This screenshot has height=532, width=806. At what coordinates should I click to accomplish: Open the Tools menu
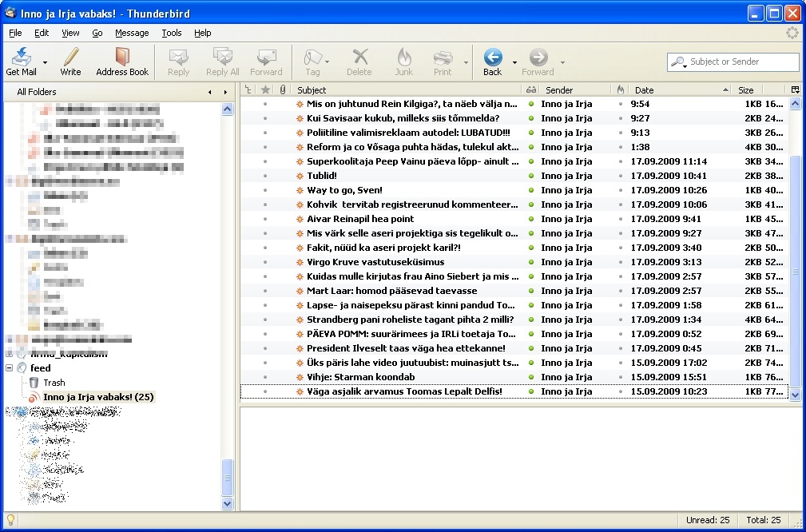(172, 33)
